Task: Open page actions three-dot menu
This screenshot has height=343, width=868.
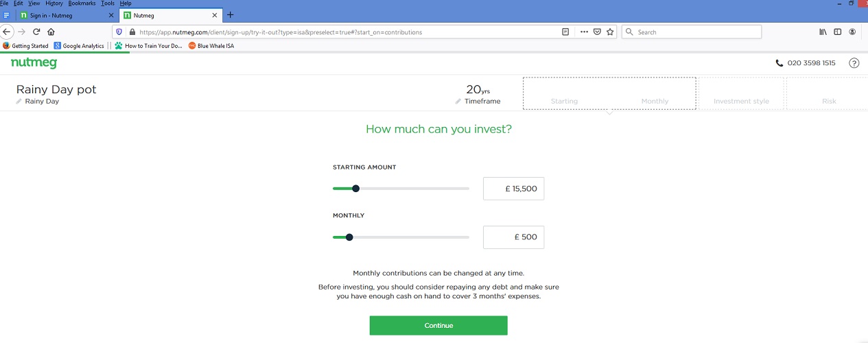Action: (584, 32)
